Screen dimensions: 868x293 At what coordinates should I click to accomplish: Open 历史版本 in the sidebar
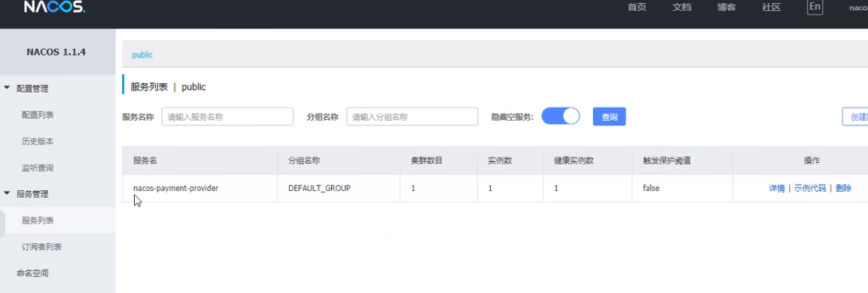(37, 141)
